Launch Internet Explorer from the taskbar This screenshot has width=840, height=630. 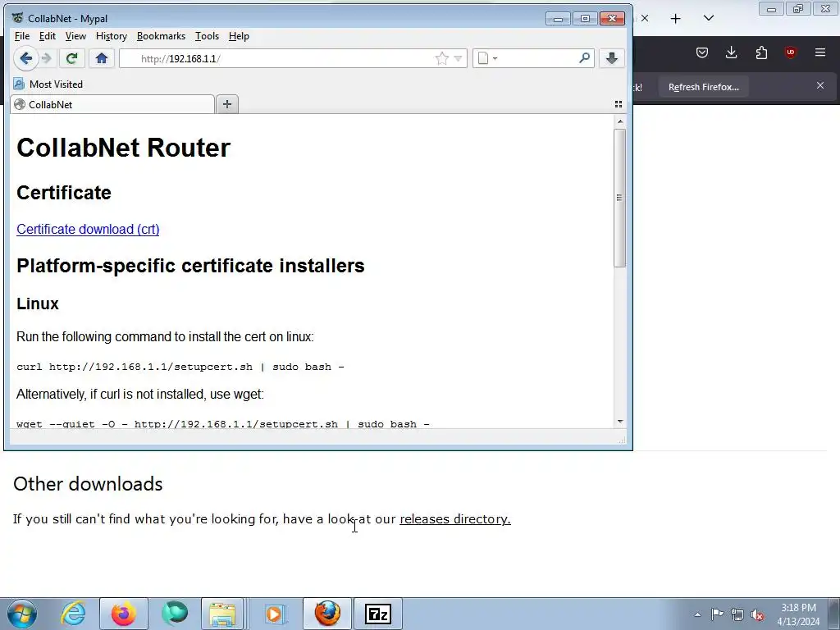pos(73,614)
